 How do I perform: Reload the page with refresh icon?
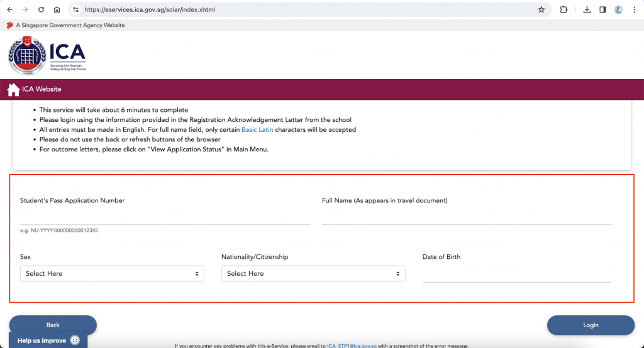(42, 10)
